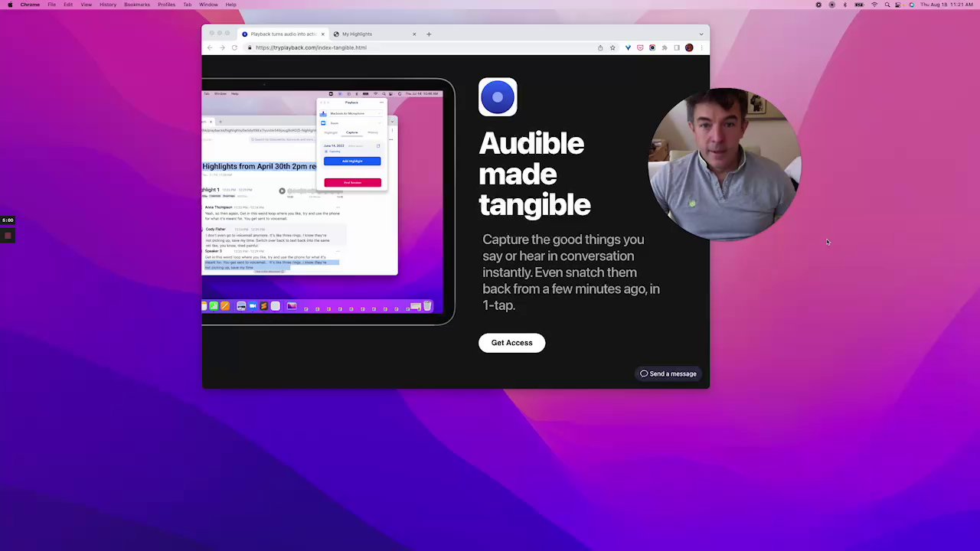Reload the tryplayback page
Viewport: 980px width, 551px height.
point(234,47)
